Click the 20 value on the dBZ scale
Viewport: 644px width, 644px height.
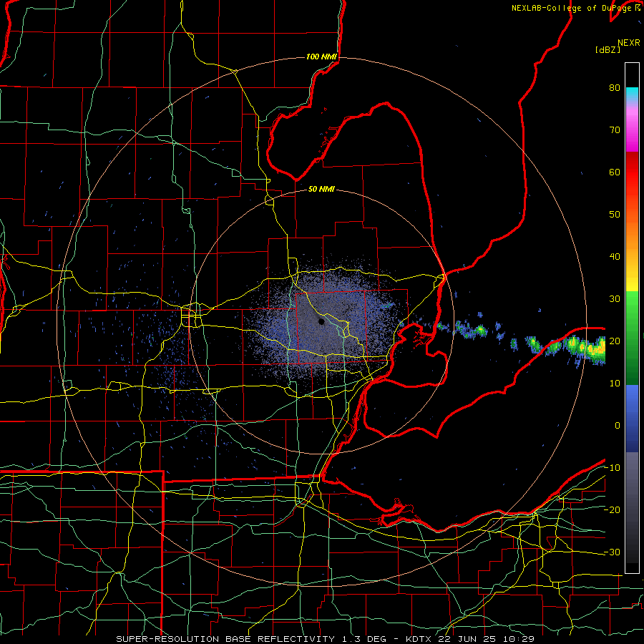(x=615, y=341)
